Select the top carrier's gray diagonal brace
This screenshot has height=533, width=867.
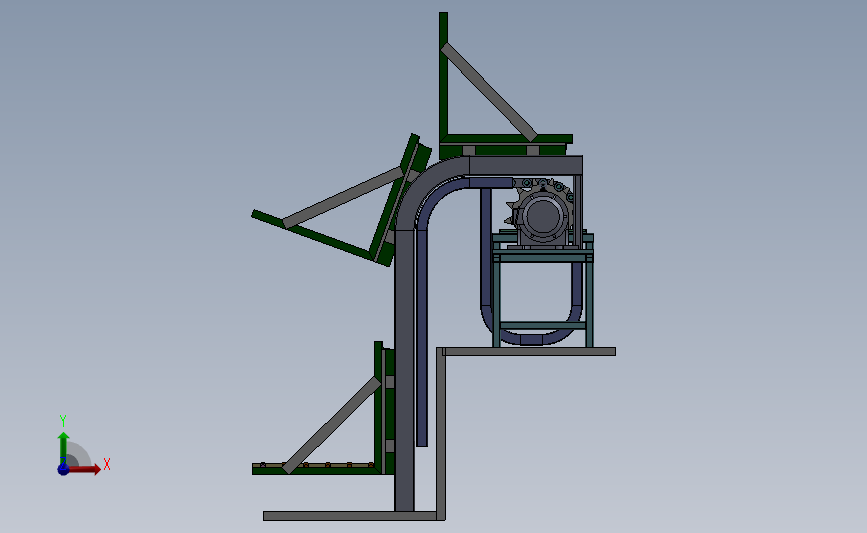click(489, 92)
